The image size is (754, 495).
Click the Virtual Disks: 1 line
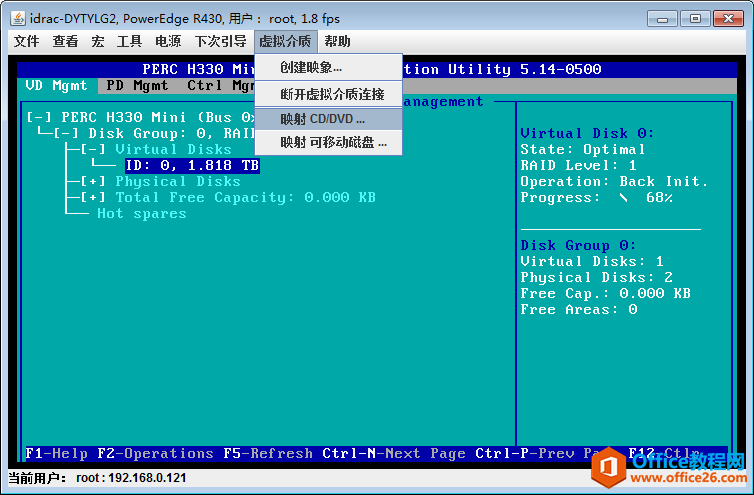tap(592, 262)
